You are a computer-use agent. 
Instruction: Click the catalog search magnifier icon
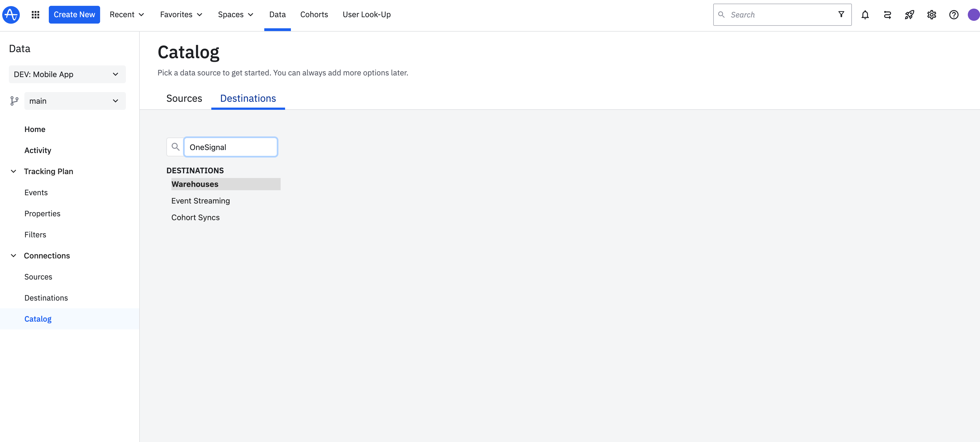(x=175, y=147)
